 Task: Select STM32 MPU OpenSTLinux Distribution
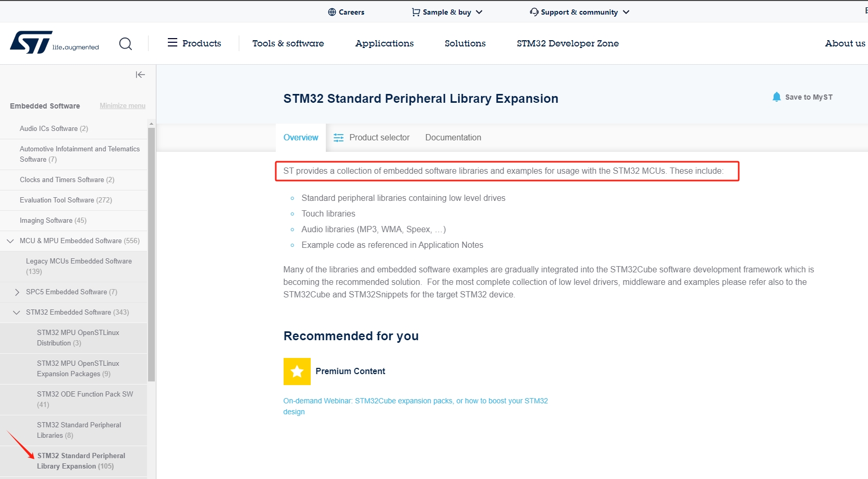point(78,338)
